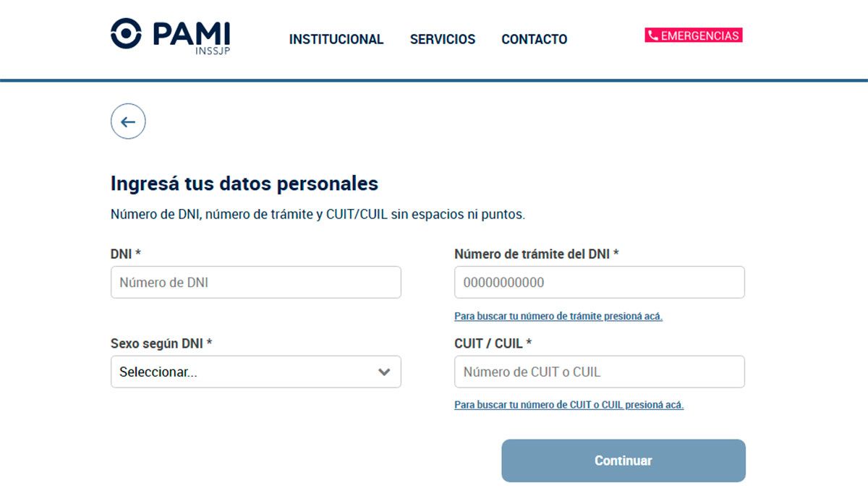Viewport: 868px width, 488px height.
Task: Open the SERVICIOS menu
Action: [x=443, y=39]
